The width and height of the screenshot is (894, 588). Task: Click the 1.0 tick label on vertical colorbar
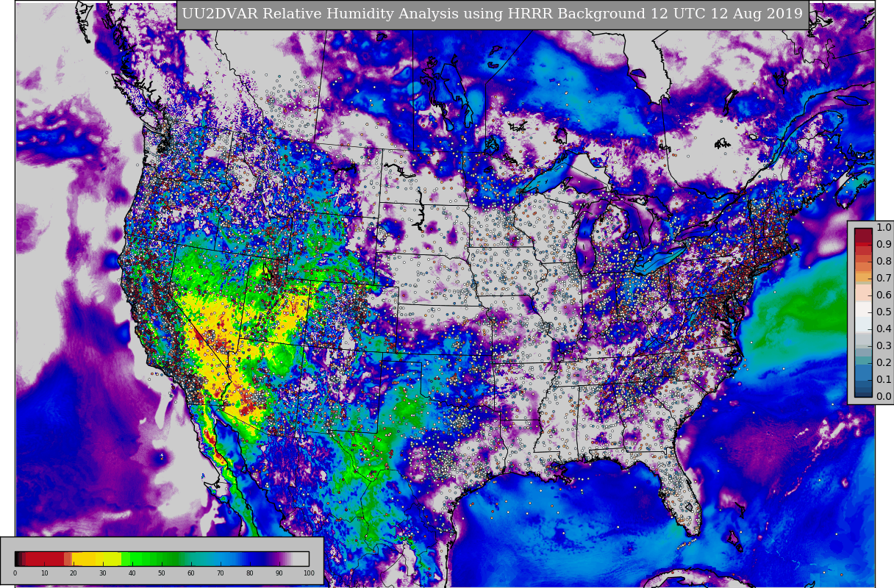[x=884, y=228]
